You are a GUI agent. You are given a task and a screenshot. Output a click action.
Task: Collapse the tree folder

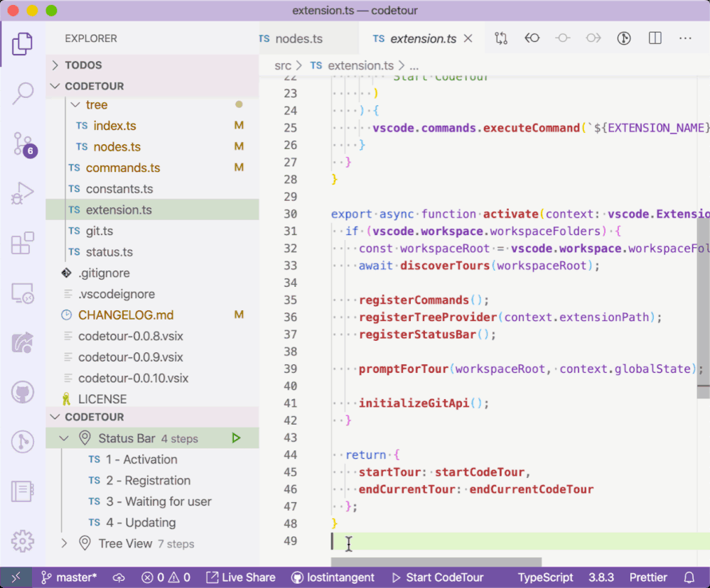pyautogui.click(x=152, y=104)
